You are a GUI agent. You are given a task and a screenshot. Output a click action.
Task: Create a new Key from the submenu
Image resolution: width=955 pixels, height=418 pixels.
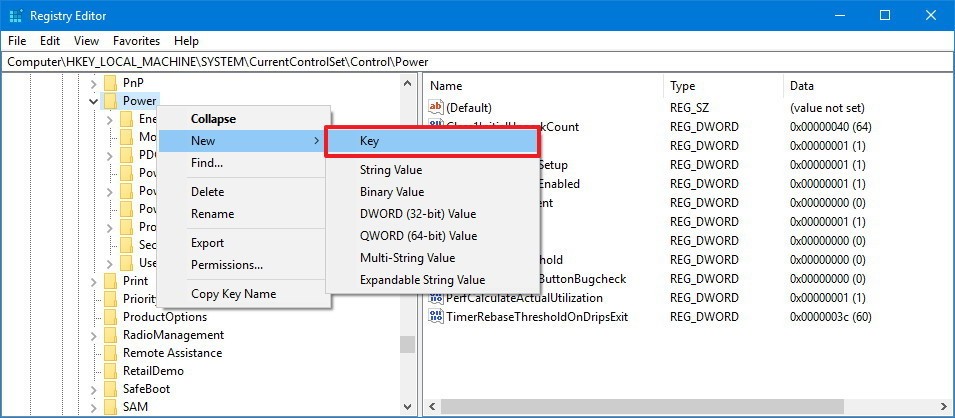click(x=432, y=141)
